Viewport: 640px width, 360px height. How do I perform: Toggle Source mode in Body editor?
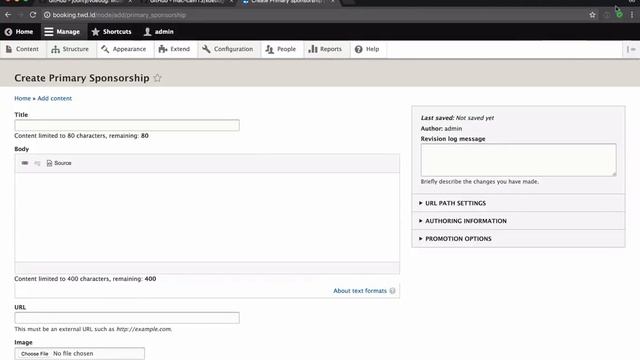[x=59, y=163]
